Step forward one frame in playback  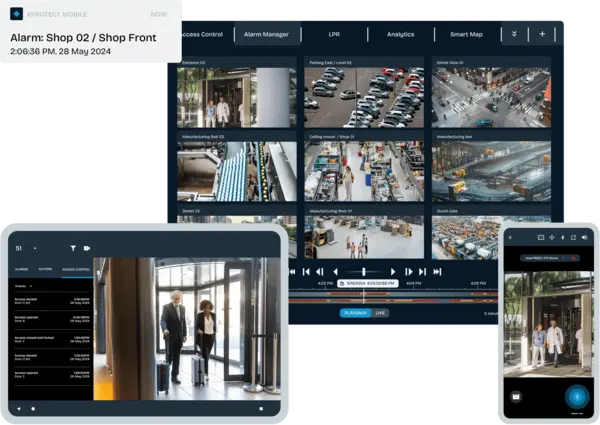(408, 272)
